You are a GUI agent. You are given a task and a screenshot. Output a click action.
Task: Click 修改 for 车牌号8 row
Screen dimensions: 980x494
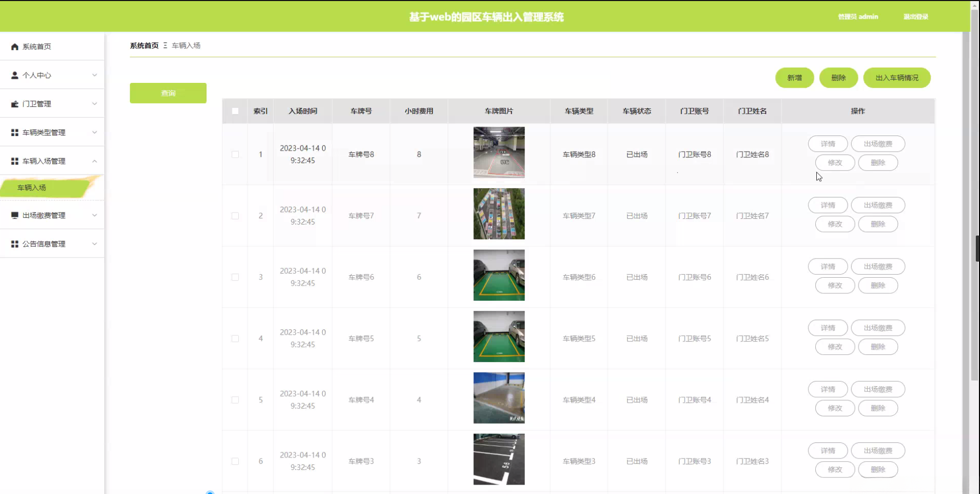835,163
